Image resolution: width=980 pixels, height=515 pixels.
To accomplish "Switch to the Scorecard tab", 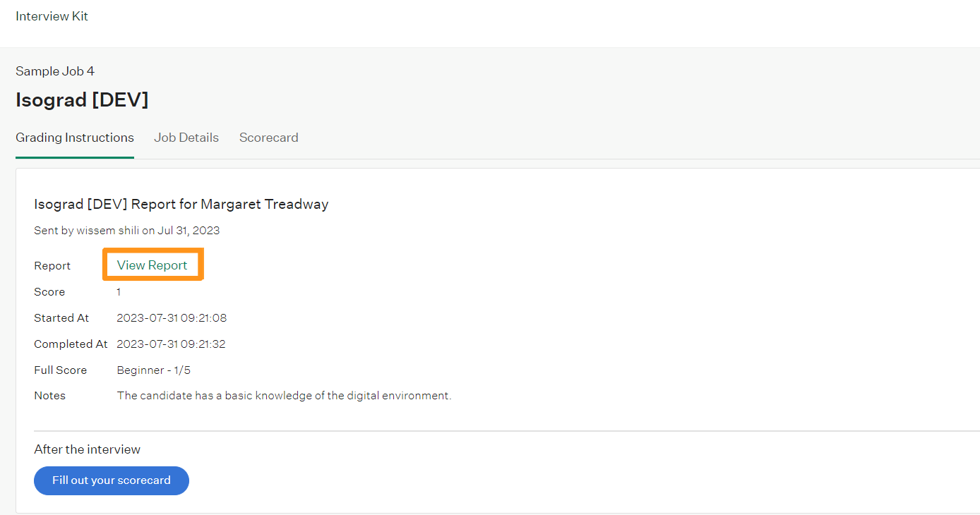I will pos(268,138).
